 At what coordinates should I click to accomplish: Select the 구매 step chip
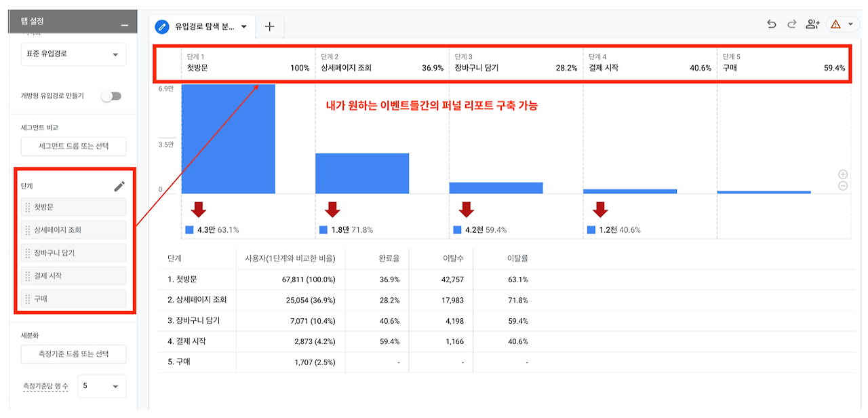(73, 299)
